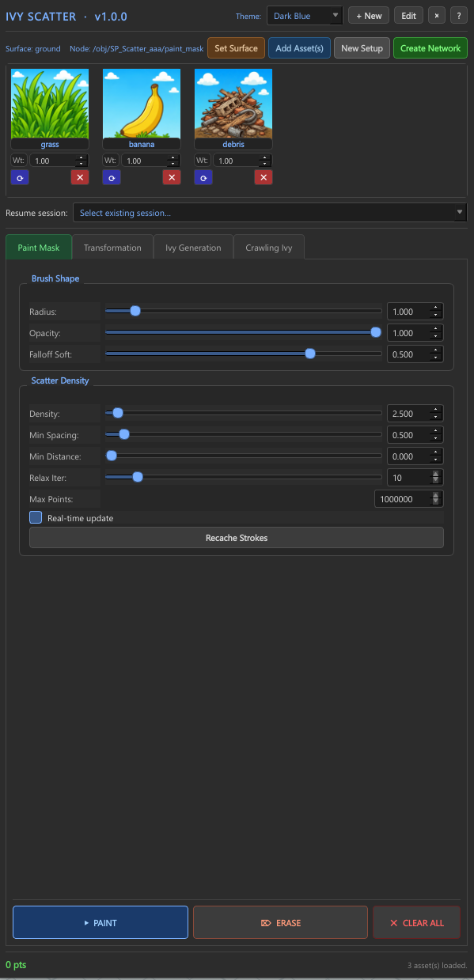Enable the Real-time update checkbox

tap(36, 518)
